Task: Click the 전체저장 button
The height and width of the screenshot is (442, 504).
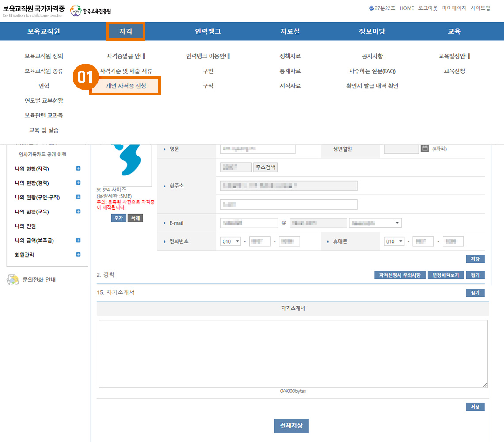Action: (291, 426)
